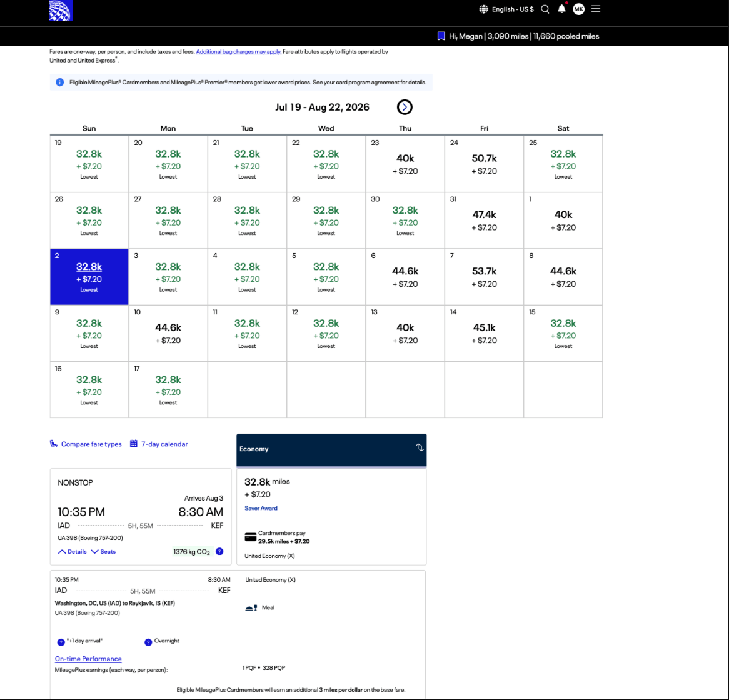
Task: Click meal service icon
Action: (x=251, y=607)
